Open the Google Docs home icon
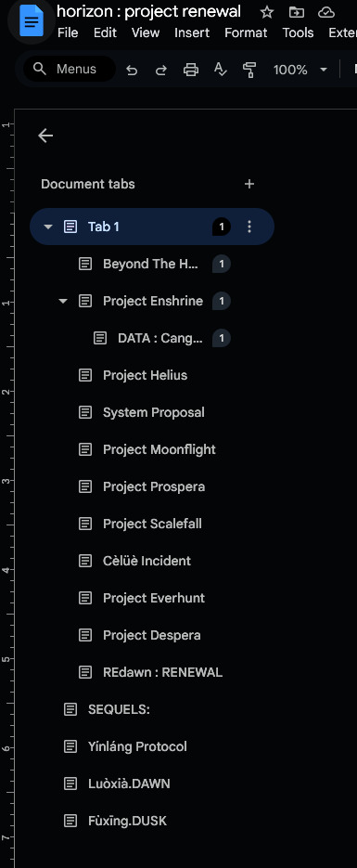 (32, 21)
